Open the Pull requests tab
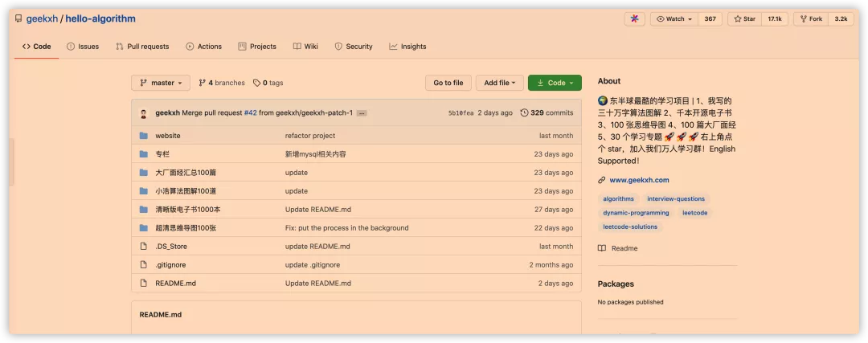 (142, 47)
